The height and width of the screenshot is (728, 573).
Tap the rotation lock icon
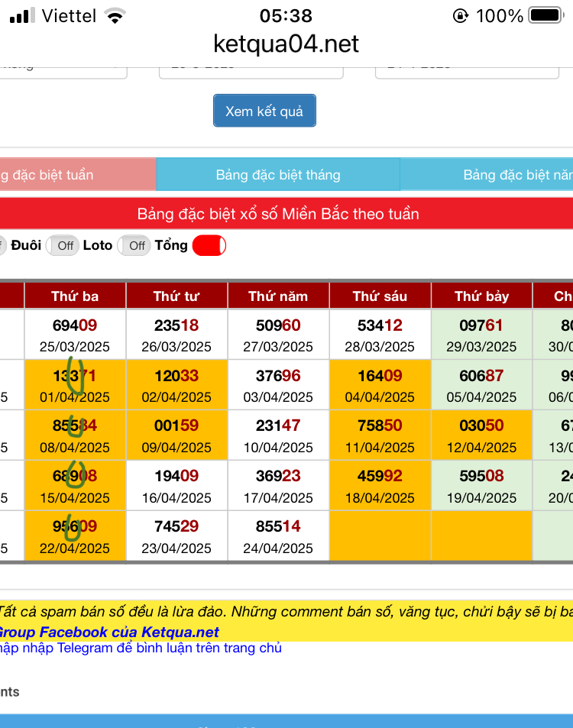tap(460, 16)
